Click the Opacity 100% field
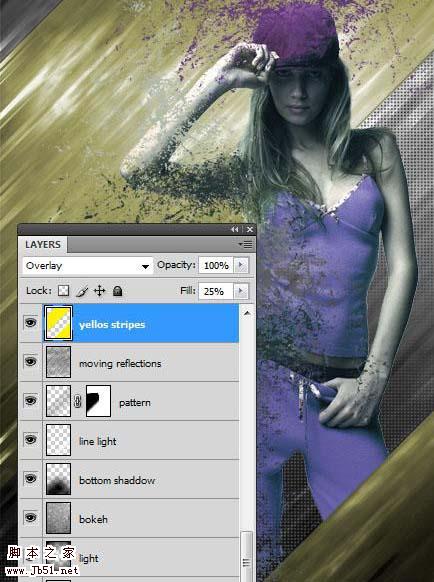 click(x=216, y=265)
